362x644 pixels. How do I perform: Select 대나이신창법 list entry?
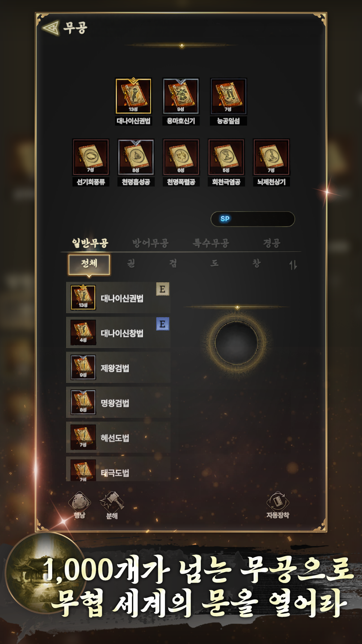118,333
